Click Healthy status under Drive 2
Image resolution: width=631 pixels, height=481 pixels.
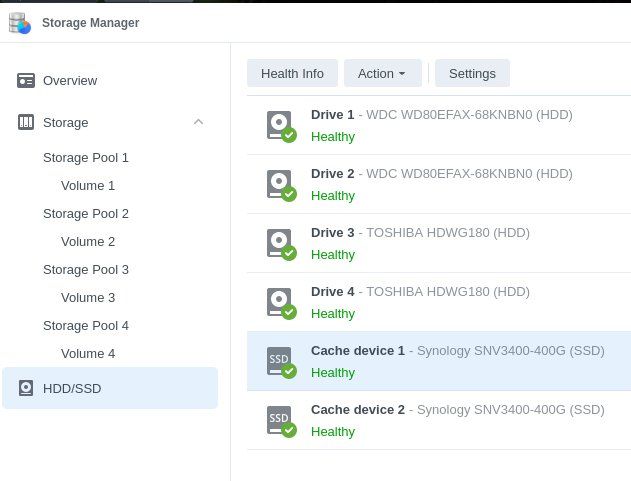[333, 196]
